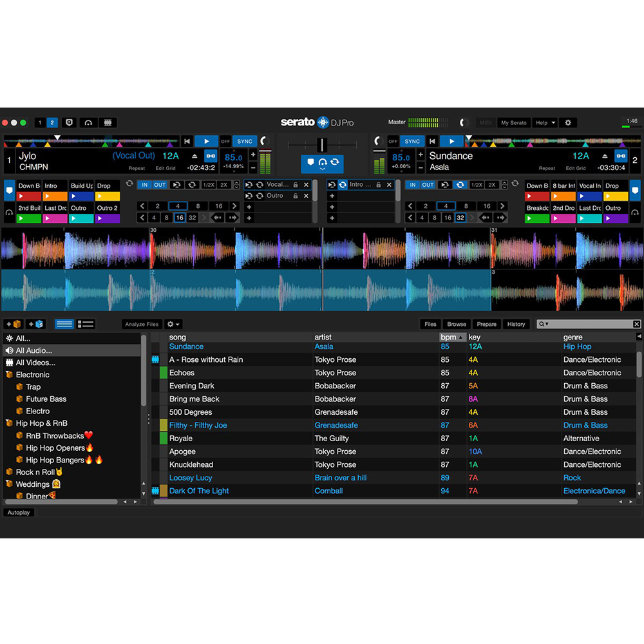Open search field filter dropdown
This screenshot has height=644, width=644.
click(544, 324)
